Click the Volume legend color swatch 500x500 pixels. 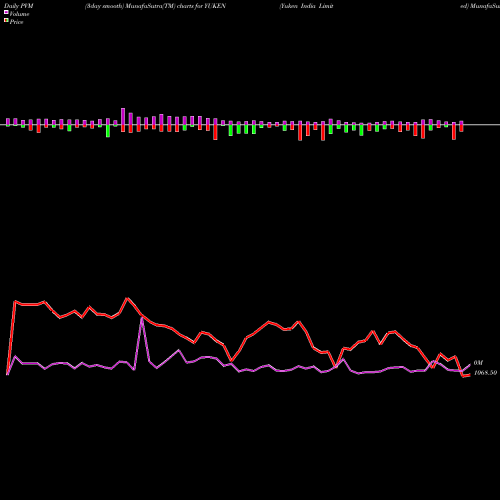(6, 12)
